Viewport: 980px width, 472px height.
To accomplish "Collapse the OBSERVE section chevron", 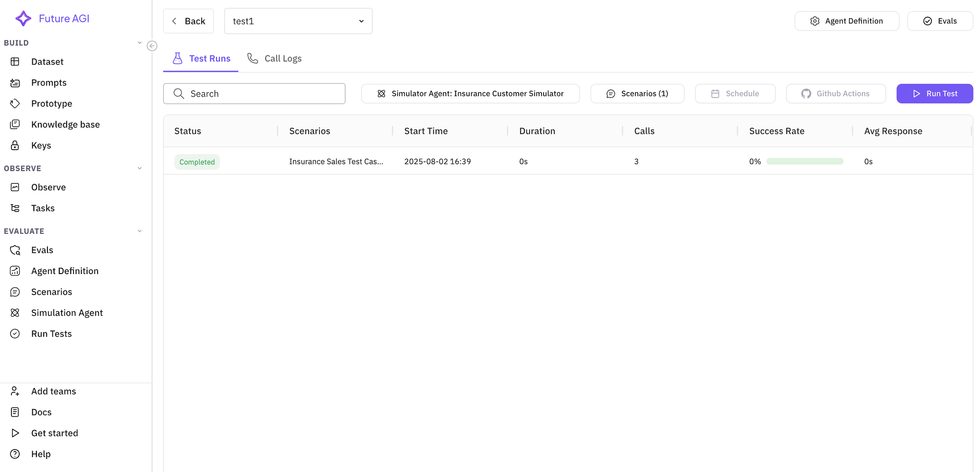I will point(139,169).
